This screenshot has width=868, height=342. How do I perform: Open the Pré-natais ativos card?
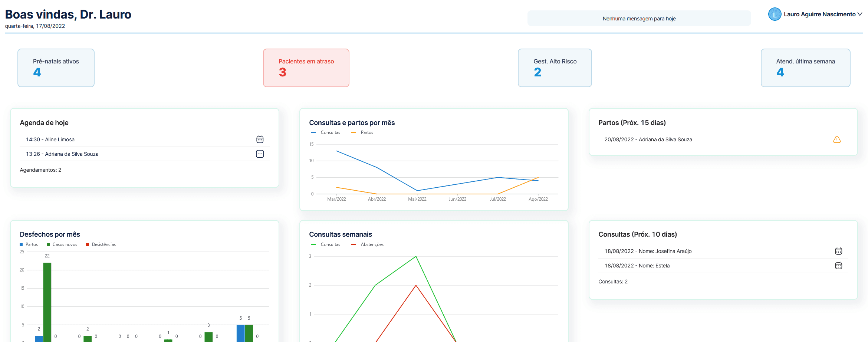56,68
